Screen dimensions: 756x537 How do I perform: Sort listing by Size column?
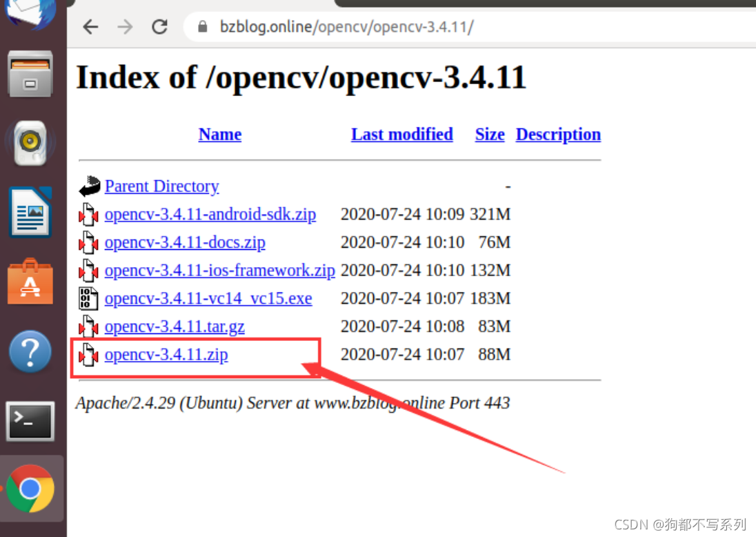pos(489,134)
